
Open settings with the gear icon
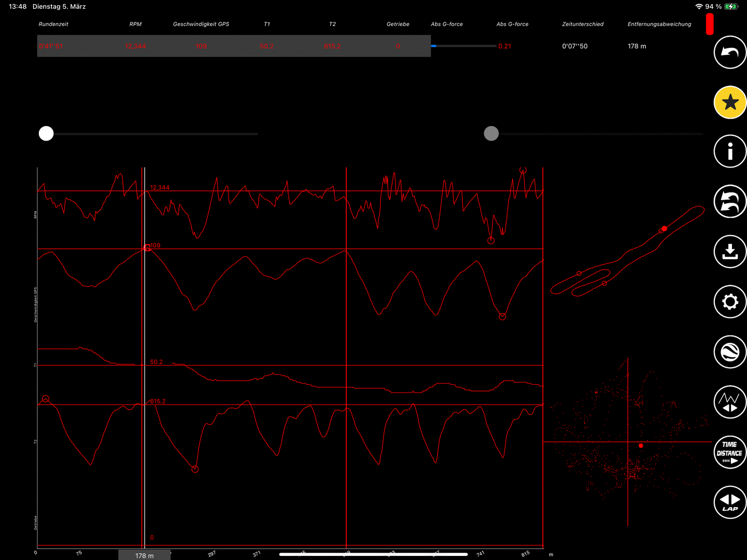click(x=730, y=301)
